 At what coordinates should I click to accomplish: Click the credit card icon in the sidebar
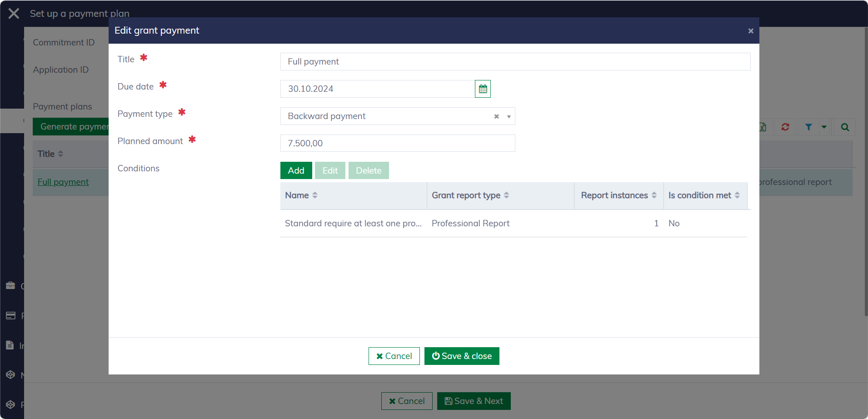(x=10, y=316)
